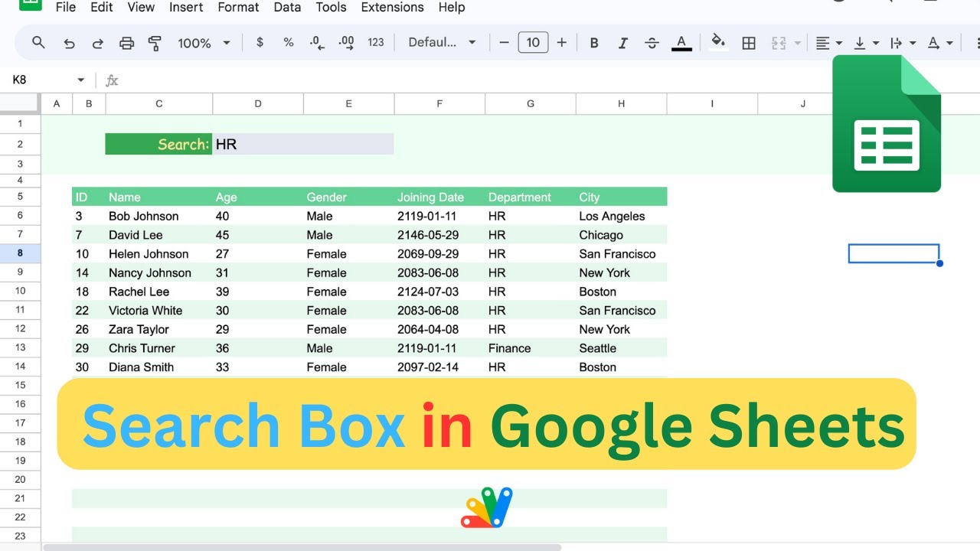
Task: Select the cell with Victoria White
Action: tap(158, 310)
